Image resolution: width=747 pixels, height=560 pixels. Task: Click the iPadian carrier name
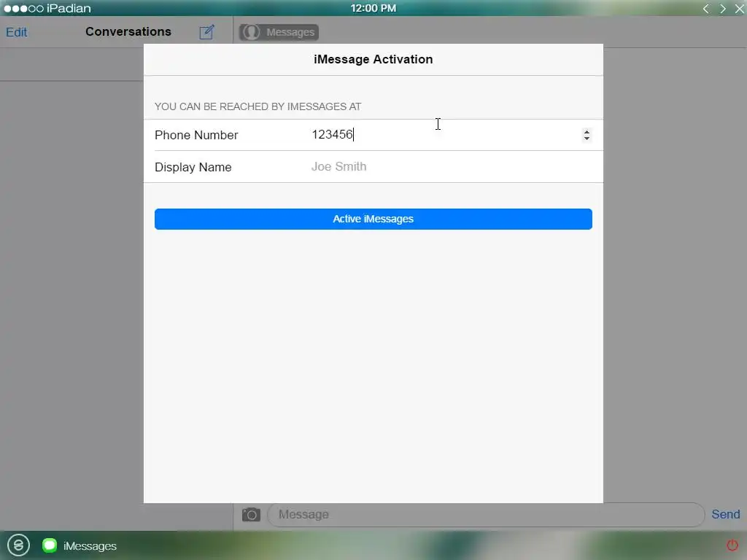(69, 9)
